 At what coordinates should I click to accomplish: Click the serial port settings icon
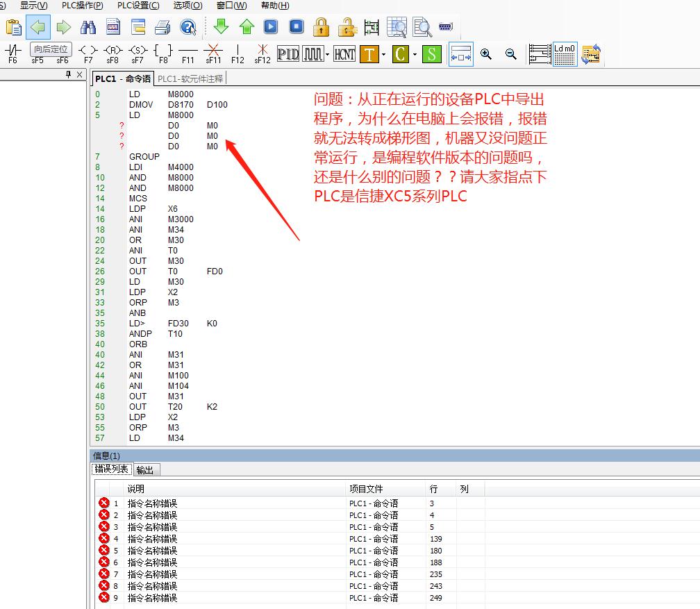pos(446,27)
